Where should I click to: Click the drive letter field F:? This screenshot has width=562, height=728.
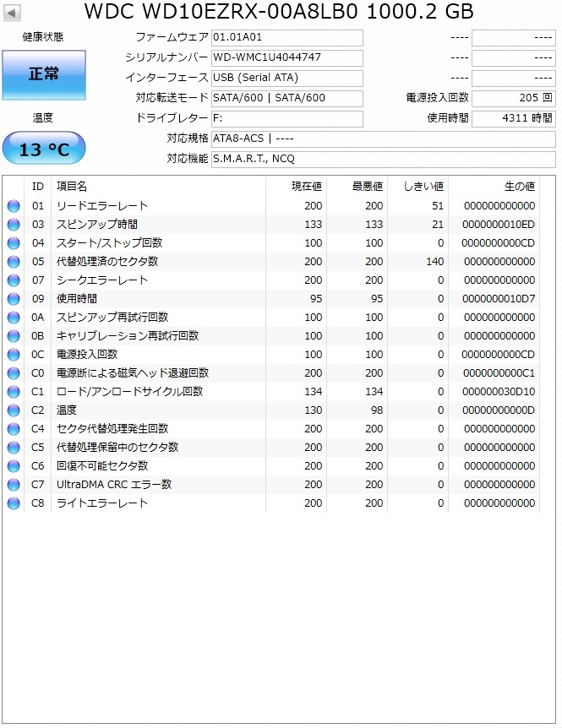tap(286, 118)
